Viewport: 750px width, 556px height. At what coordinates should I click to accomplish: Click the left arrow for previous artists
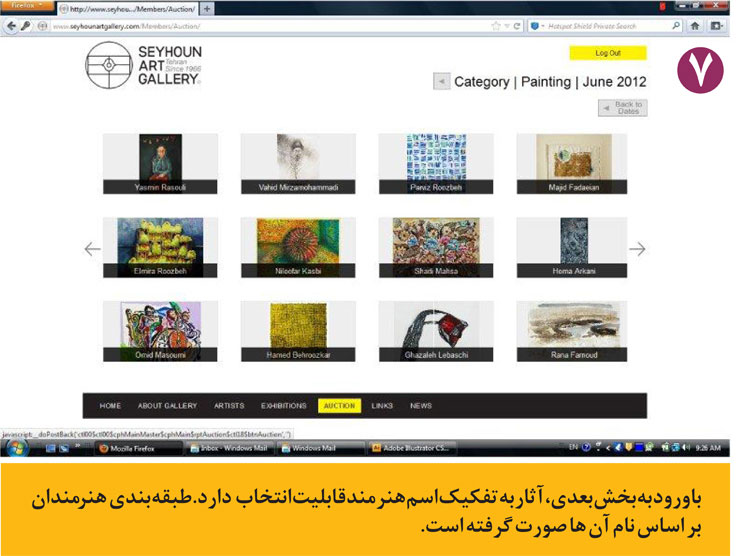click(92, 249)
